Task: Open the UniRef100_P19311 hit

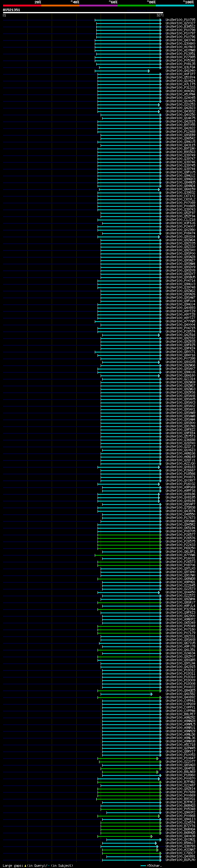Action: (x=180, y=674)
